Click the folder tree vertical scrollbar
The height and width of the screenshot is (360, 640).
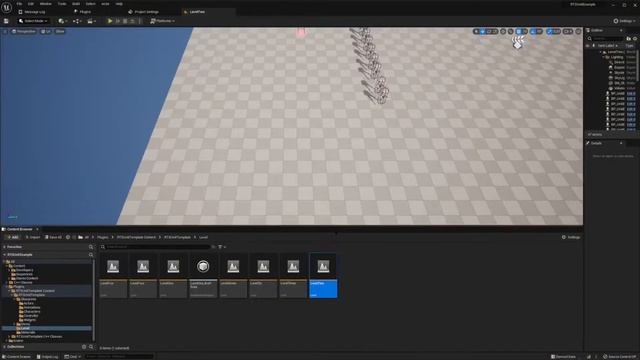click(94, 300)
